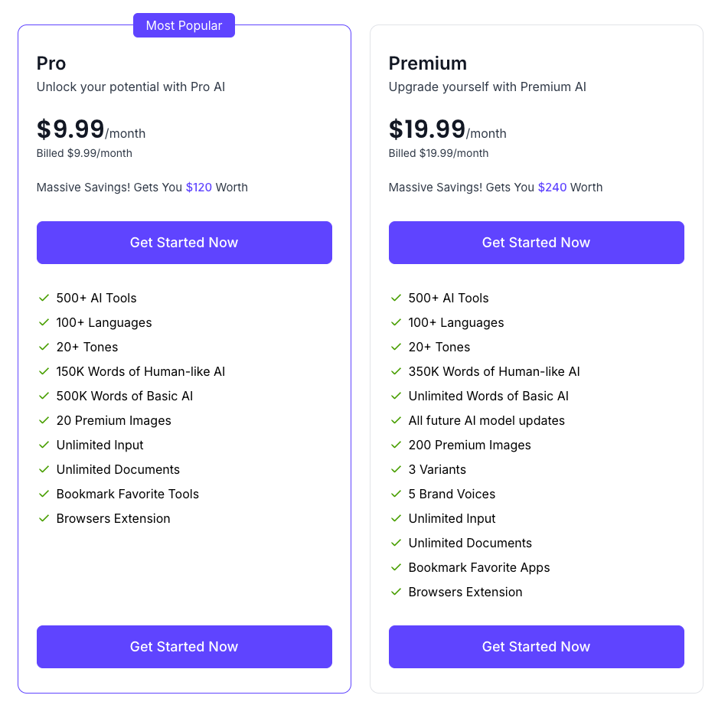Click the $19.99 per month price

click(x=427, y=129)
